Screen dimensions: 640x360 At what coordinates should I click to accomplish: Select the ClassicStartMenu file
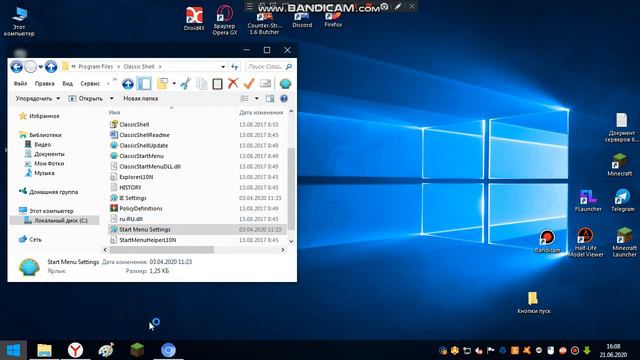click(141, 156)
